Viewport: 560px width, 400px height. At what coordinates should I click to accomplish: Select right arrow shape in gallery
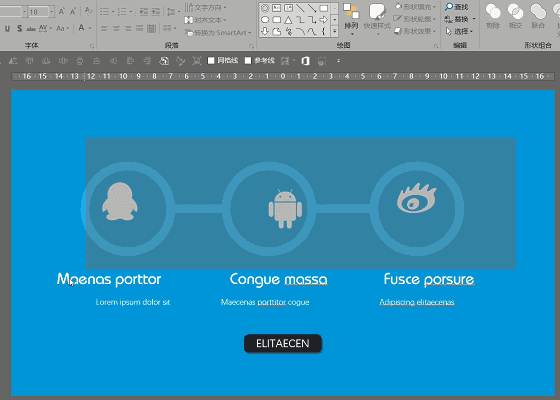[324, 20]
